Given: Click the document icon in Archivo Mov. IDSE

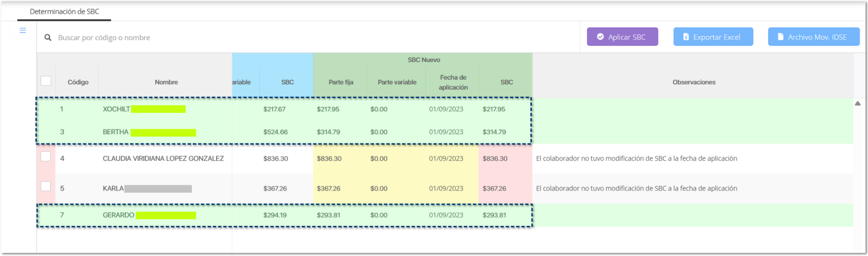Looking at the screenshot, I should pyautogui.click(x=780, y=37).
